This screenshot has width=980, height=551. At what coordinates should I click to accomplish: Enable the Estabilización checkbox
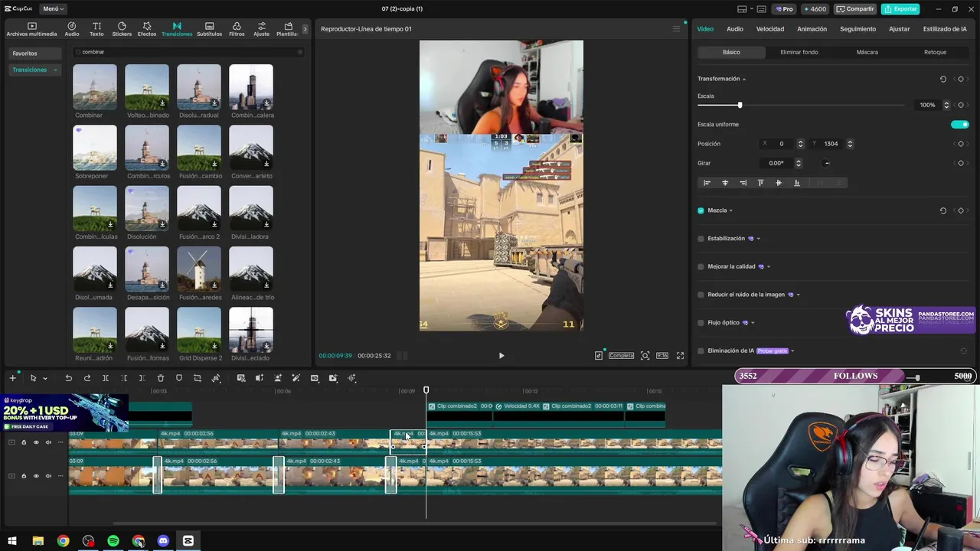tap(701, 239)
